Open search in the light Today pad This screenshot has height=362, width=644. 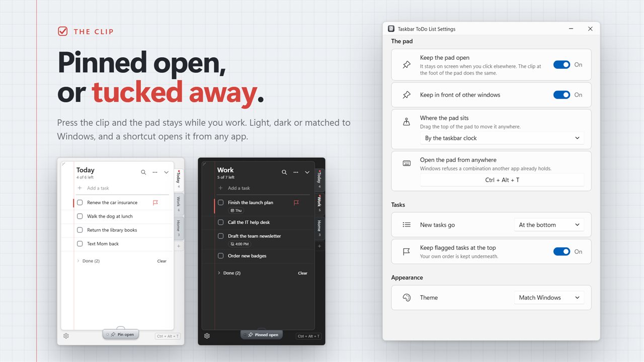(x=143, y=172)
